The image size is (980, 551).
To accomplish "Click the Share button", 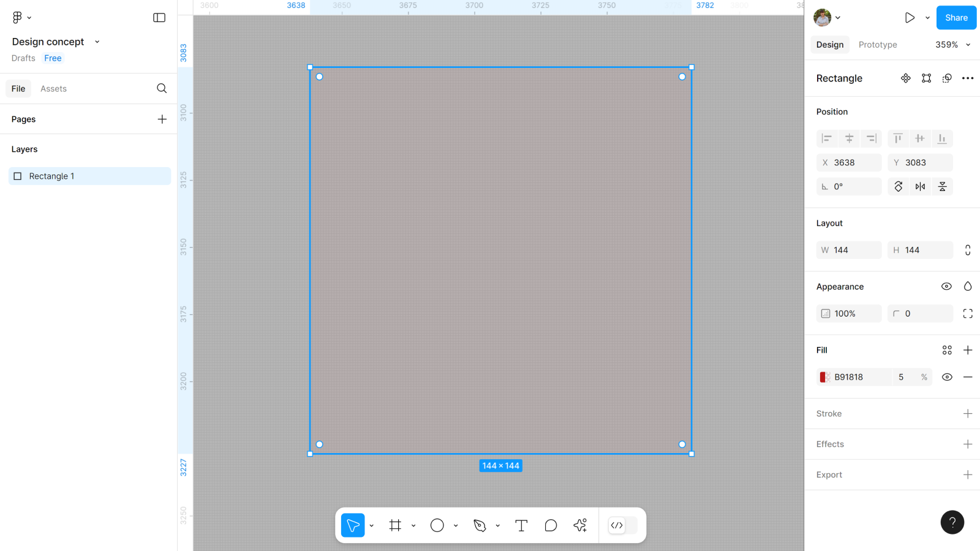I will 956,18.
